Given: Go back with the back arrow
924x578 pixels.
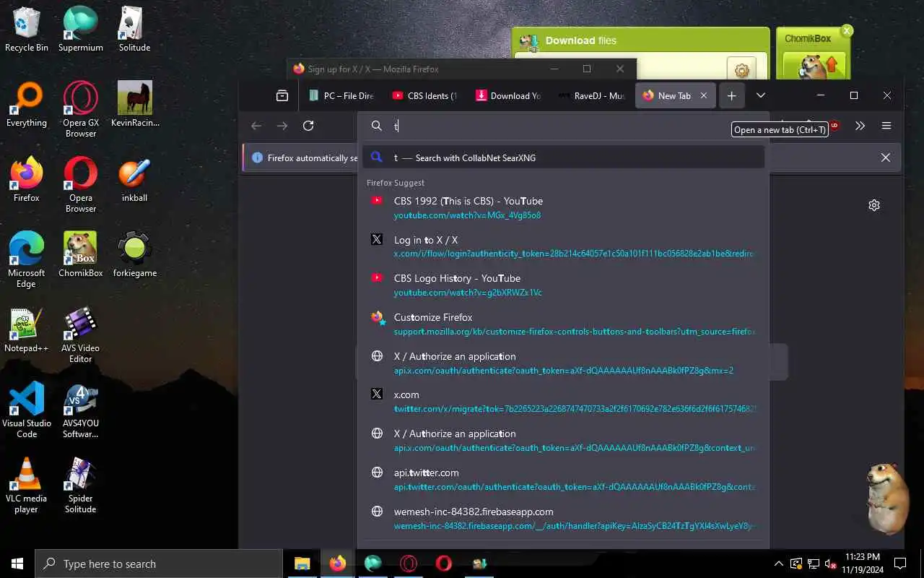Looking at the screenshot, I should 256,126.
